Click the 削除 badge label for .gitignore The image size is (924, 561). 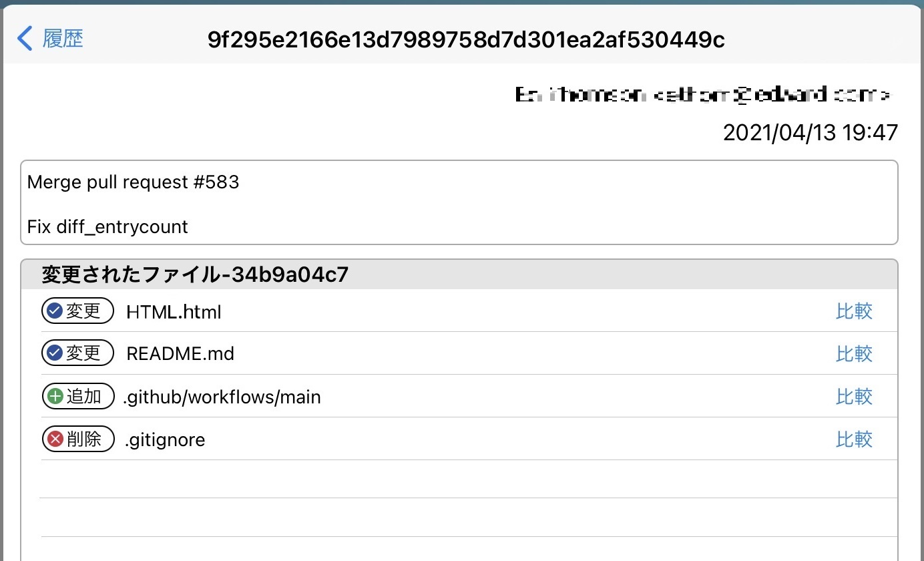(84, 439)
